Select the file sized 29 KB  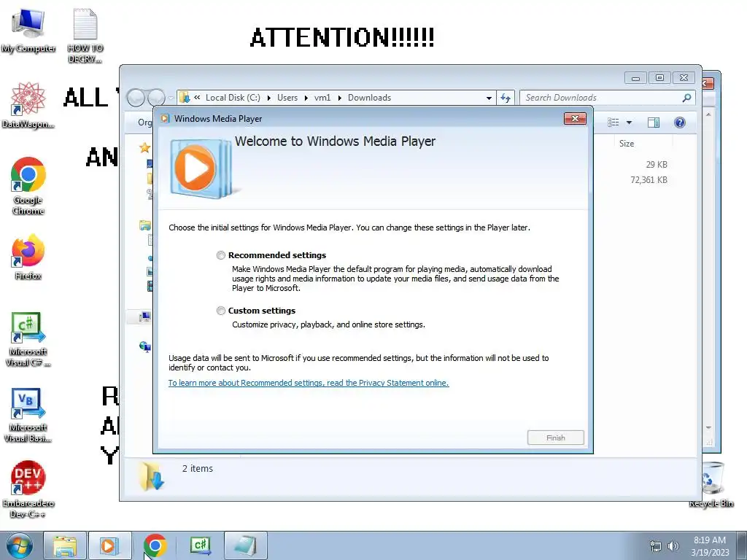click(657, 165)
